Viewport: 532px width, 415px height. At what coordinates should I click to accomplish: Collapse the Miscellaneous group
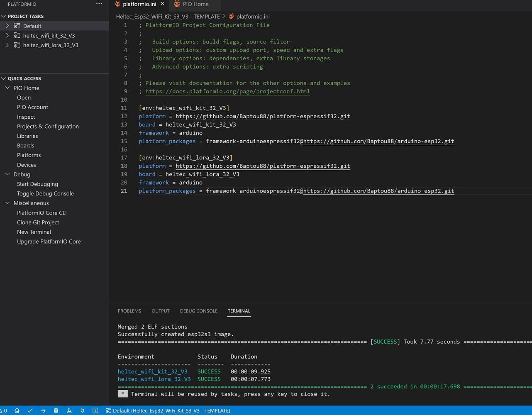click(7, 203)
